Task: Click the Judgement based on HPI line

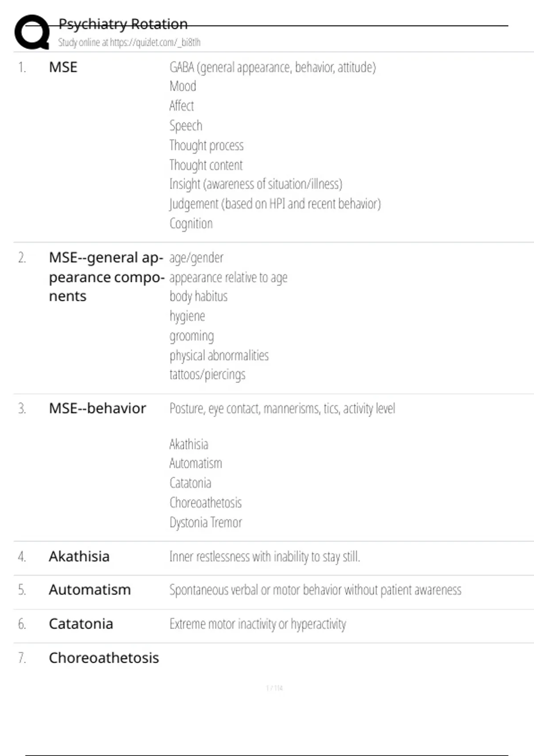Action: (x=275, y=204)
